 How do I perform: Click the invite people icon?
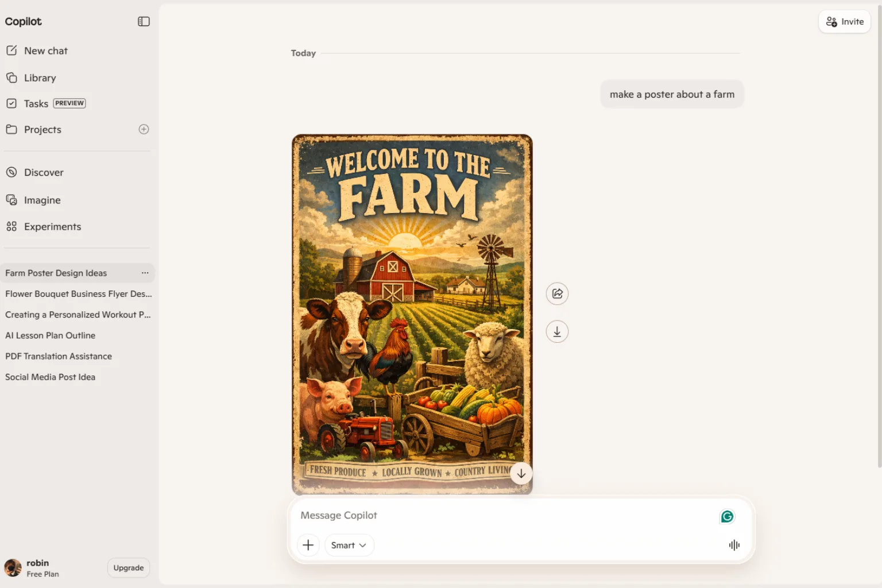[x=831, y=22]
